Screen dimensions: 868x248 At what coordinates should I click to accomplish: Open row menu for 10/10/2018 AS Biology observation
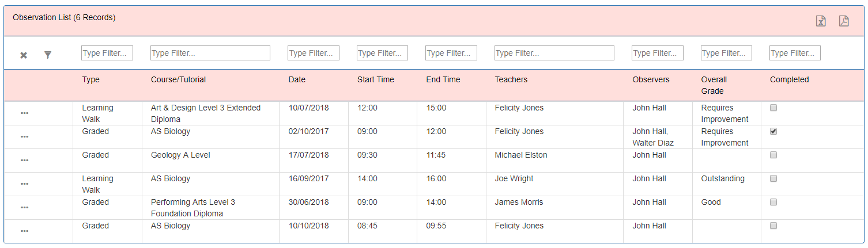(24, 231)
